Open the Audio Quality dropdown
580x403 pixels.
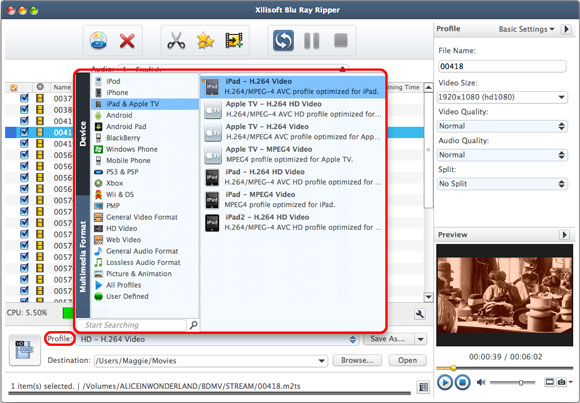[502, 155]
